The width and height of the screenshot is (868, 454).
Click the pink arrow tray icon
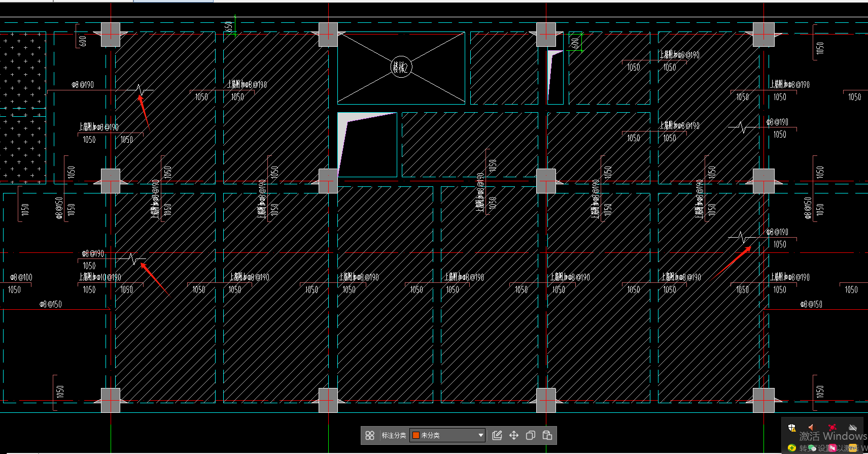pos(832,448)
